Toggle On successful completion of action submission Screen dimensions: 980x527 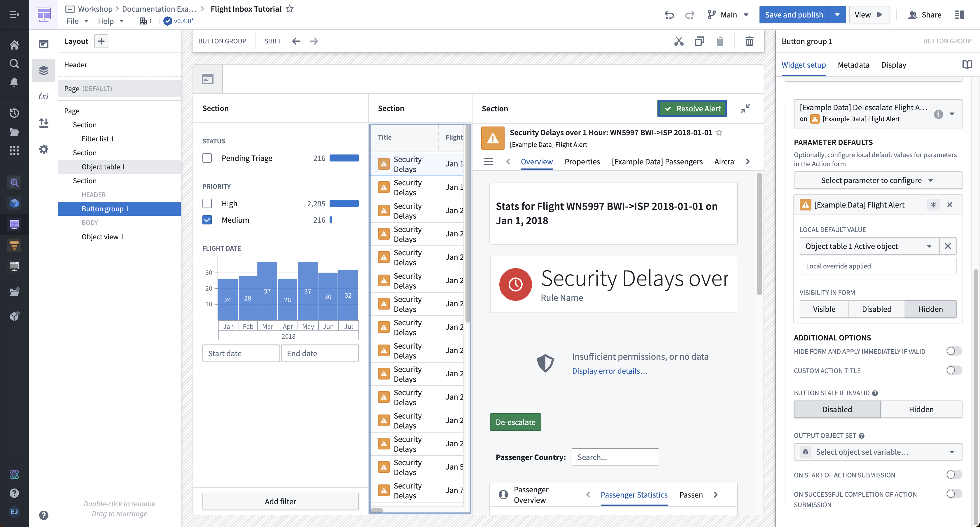[x=954, y=494]
